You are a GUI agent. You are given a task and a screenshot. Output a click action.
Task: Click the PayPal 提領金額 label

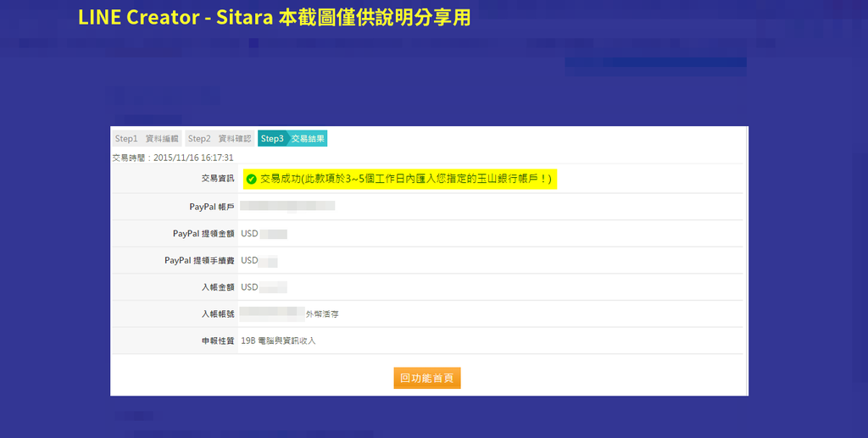point(203,234)
